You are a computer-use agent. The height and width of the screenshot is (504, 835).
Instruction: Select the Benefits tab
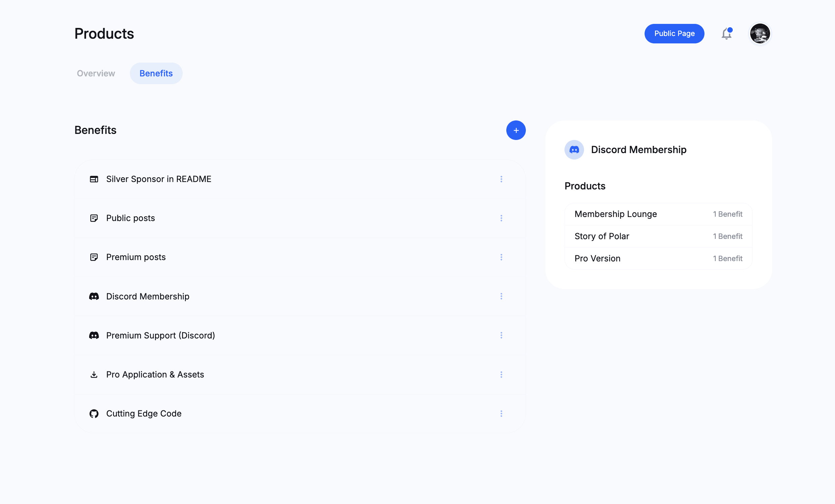tap(156, 73)
